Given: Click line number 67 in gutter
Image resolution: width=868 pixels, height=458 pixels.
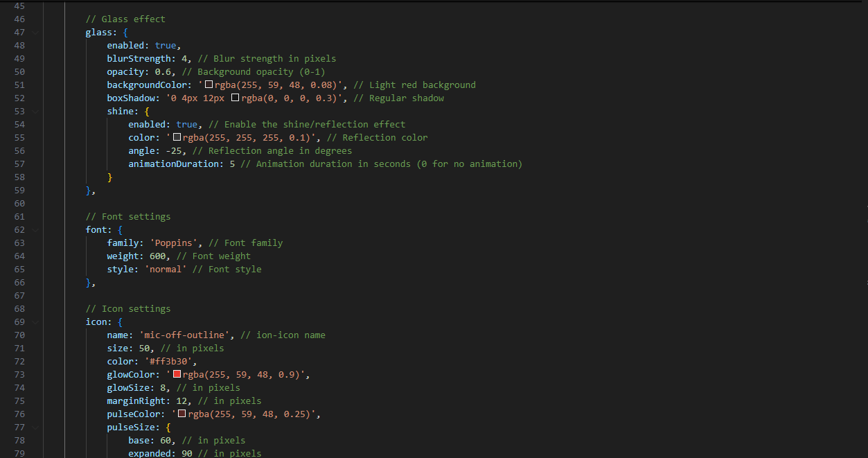Looking at the screenshot, I should click(x=19, y=296).
